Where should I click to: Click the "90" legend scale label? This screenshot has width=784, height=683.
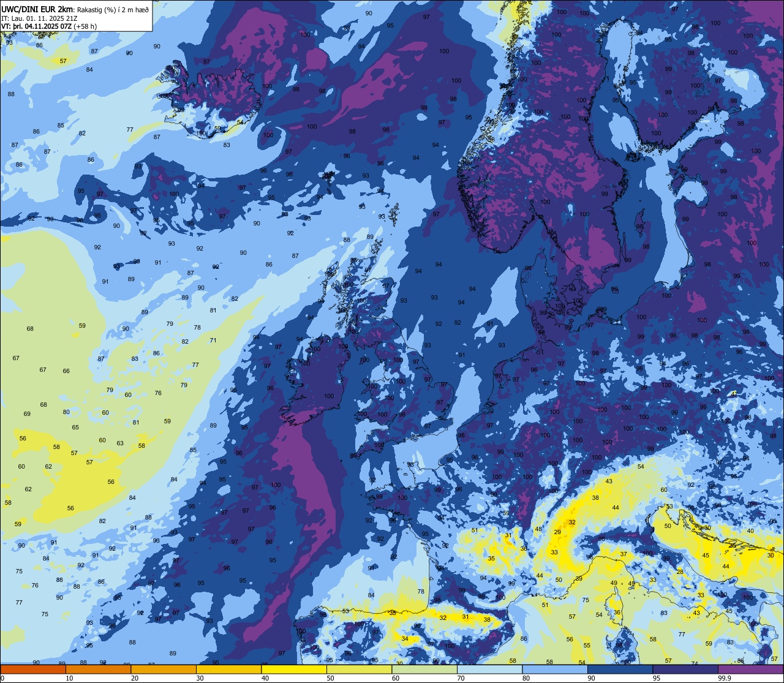pyautogui.click(x=591, y=678)
